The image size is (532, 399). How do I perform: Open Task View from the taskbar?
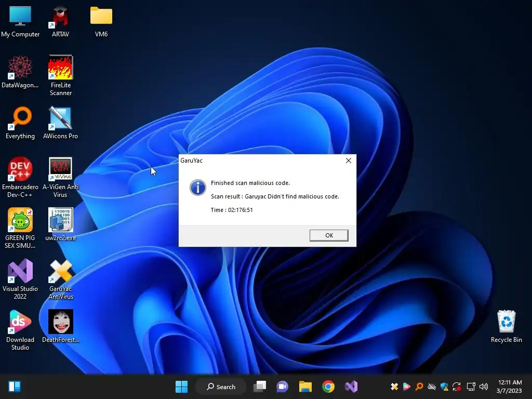click(x=260, y=387)
